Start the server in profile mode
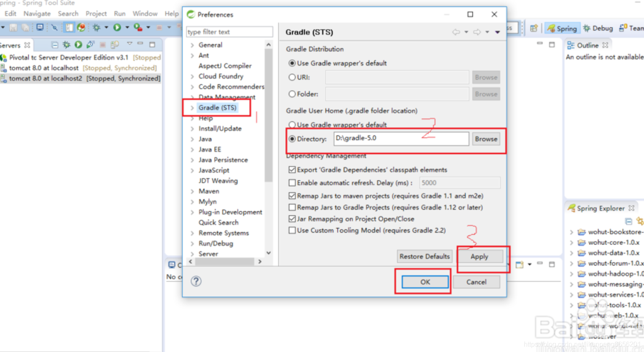This screenshot has width=644, height=352. [90, 44]
